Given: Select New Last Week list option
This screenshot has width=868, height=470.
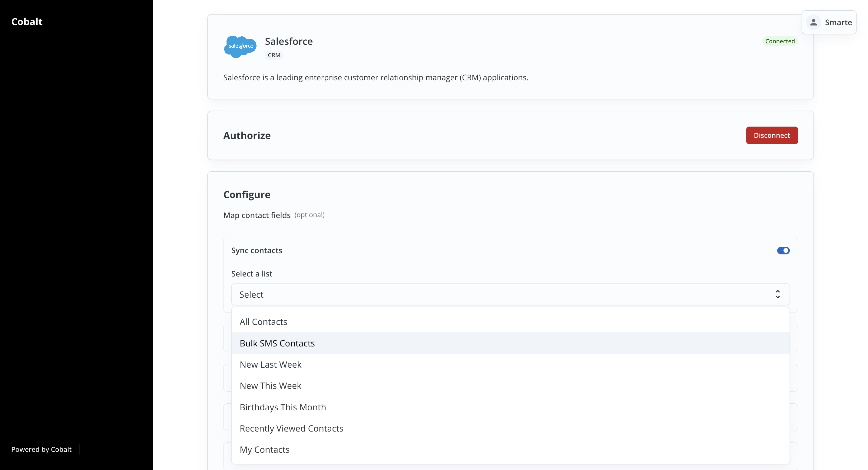Looking at the screenshot, I should click(x=270, y=364).
